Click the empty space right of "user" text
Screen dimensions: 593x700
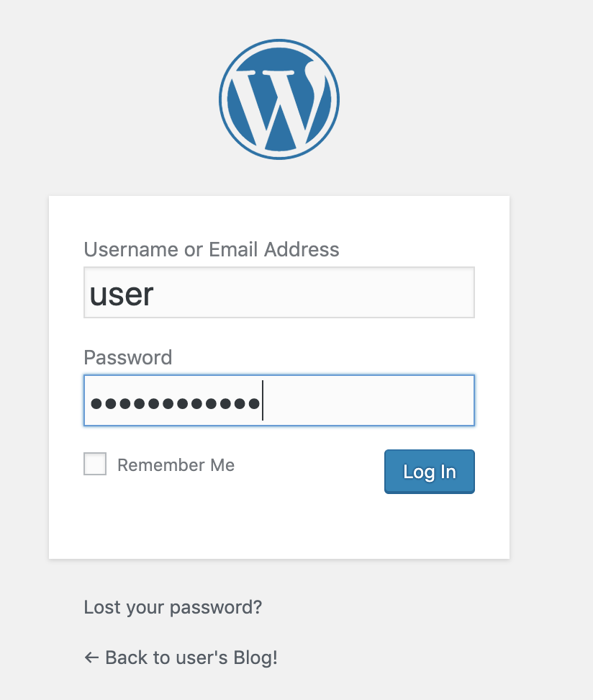[x=324, y=292]
